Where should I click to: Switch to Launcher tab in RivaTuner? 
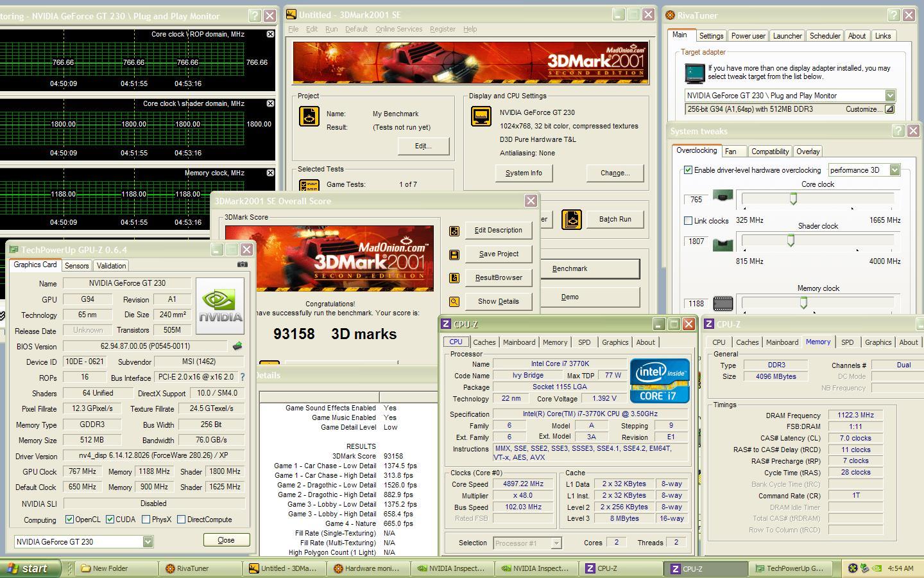click(787, 36)
